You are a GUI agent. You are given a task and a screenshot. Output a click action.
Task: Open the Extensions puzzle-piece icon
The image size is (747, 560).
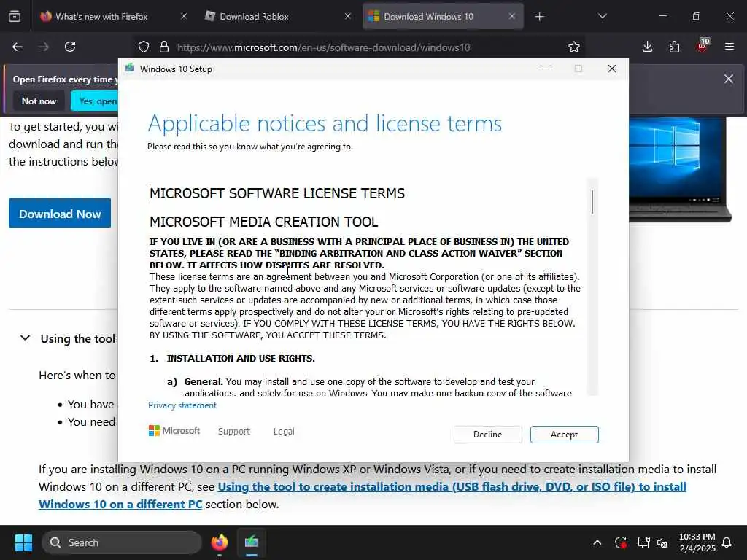click(x=674, y=47)
